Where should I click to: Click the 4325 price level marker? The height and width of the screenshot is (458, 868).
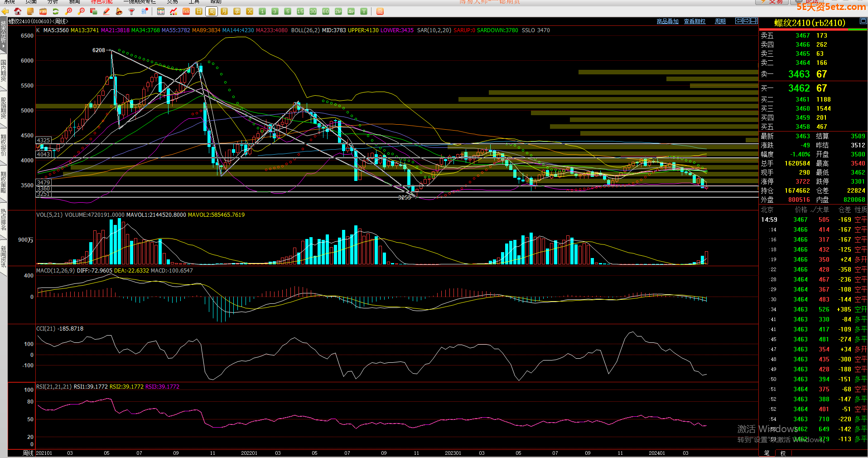point(43,141)
